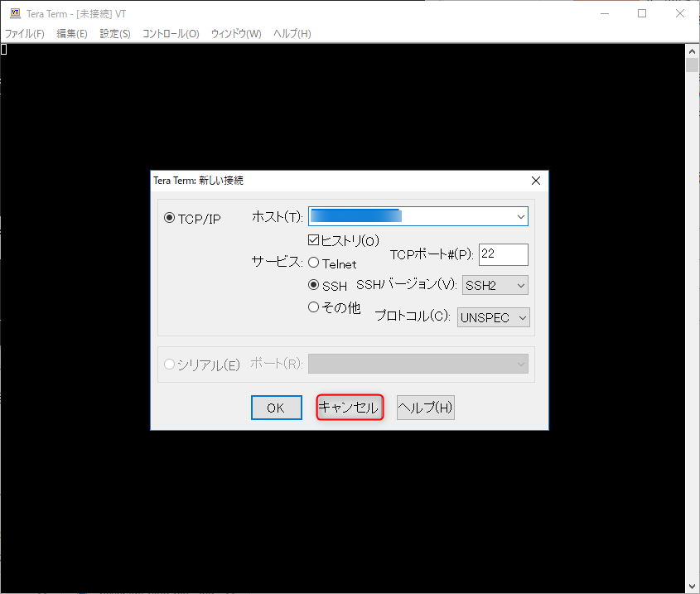Choose the SSH service radio button
The height and width of the screenshot is (594, 700).
[314, 285]
